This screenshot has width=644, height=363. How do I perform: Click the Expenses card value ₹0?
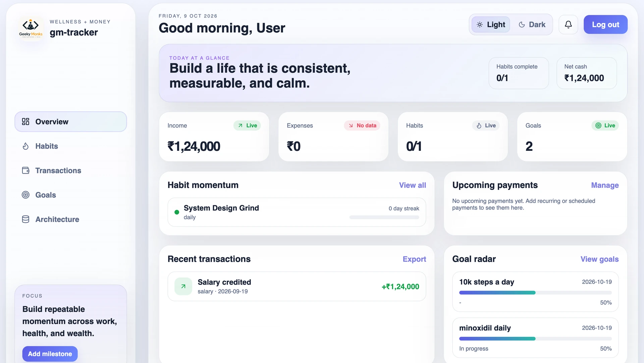293,146
